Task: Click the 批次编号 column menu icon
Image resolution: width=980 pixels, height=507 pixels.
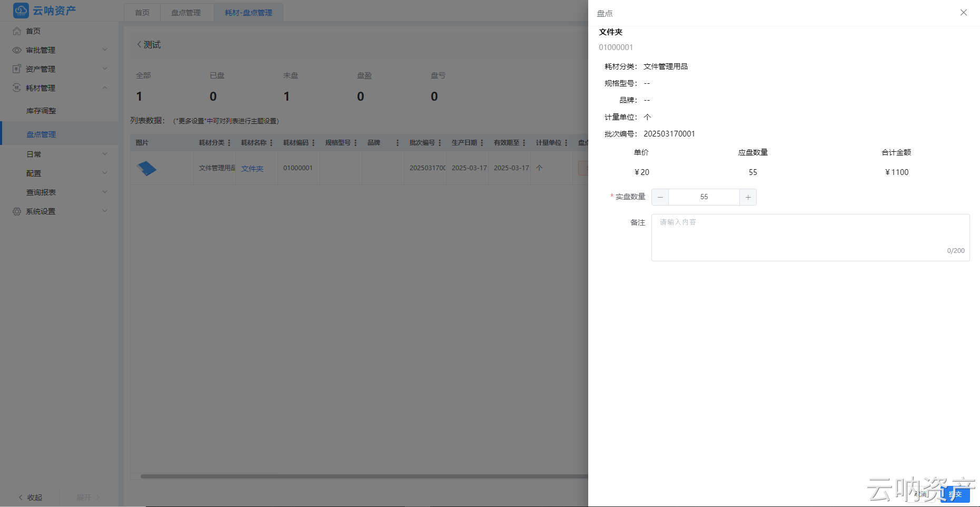Action: point(440,142)
